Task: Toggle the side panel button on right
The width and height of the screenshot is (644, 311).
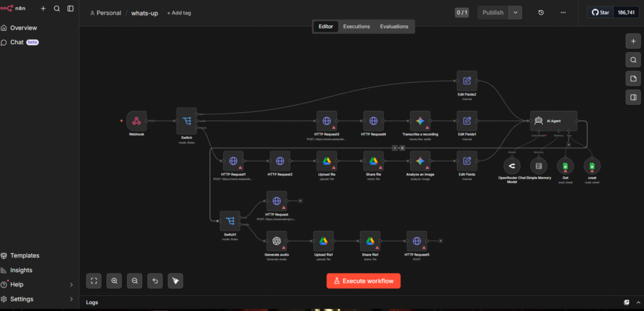Action: pyautogui.click(x=633, y=97)
